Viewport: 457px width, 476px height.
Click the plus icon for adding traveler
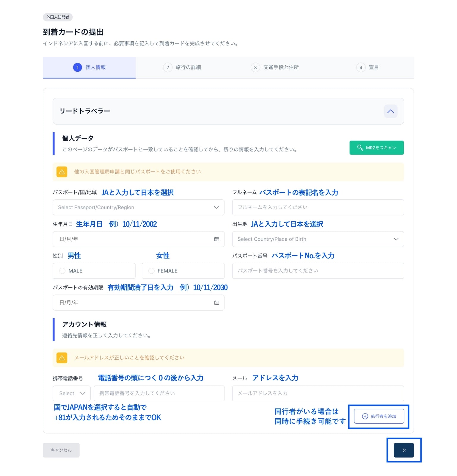(365, 416)
